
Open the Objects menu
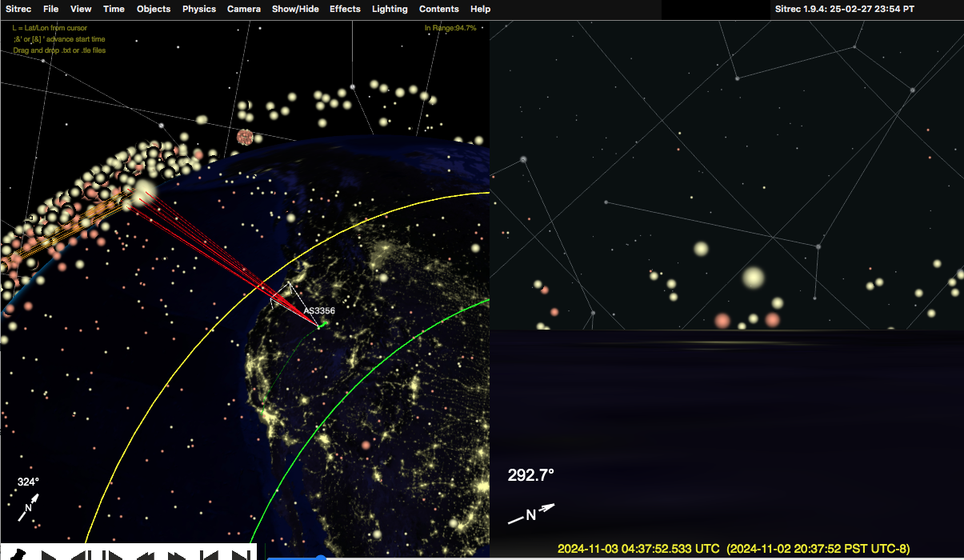[x=154, y=9]
